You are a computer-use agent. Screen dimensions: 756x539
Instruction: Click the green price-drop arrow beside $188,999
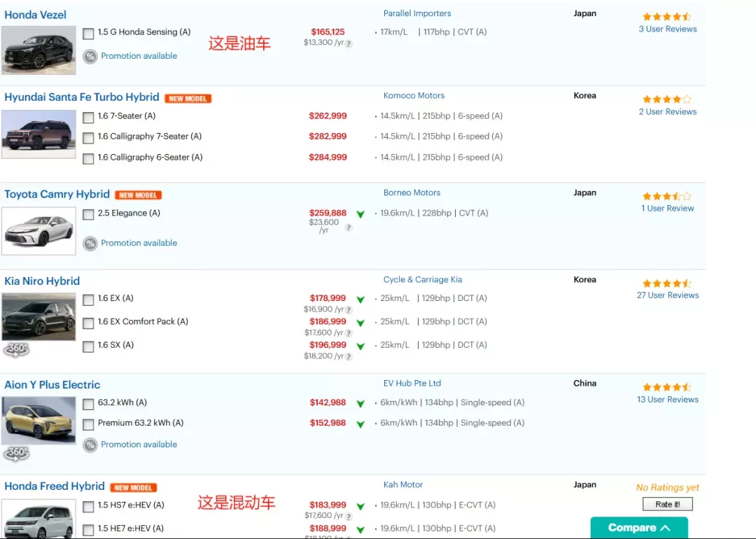[x=360, y=529]
